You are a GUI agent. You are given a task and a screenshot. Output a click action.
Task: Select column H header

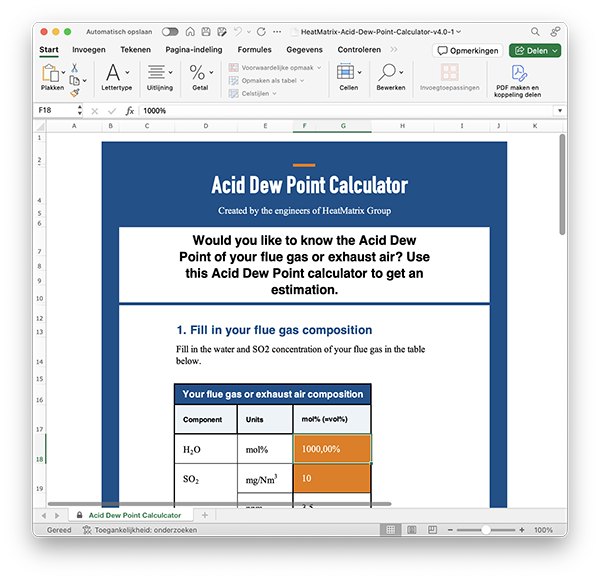pos(403,126)
